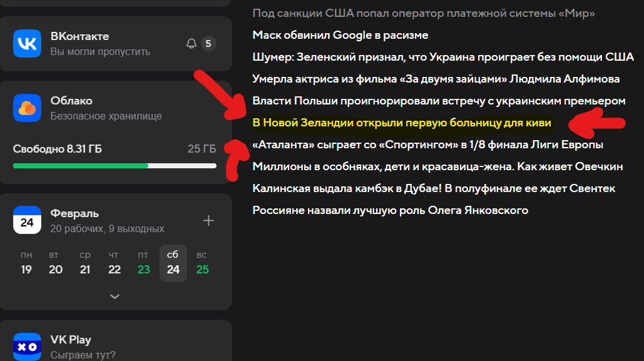Click the '25 ГБ' total storage text
The image size is (644, 361).
point(202,149)
